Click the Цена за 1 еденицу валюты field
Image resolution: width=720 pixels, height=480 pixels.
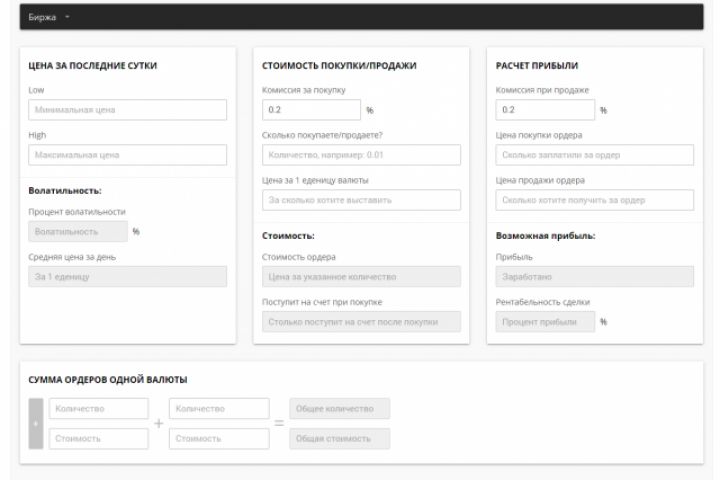coord(361,200)
